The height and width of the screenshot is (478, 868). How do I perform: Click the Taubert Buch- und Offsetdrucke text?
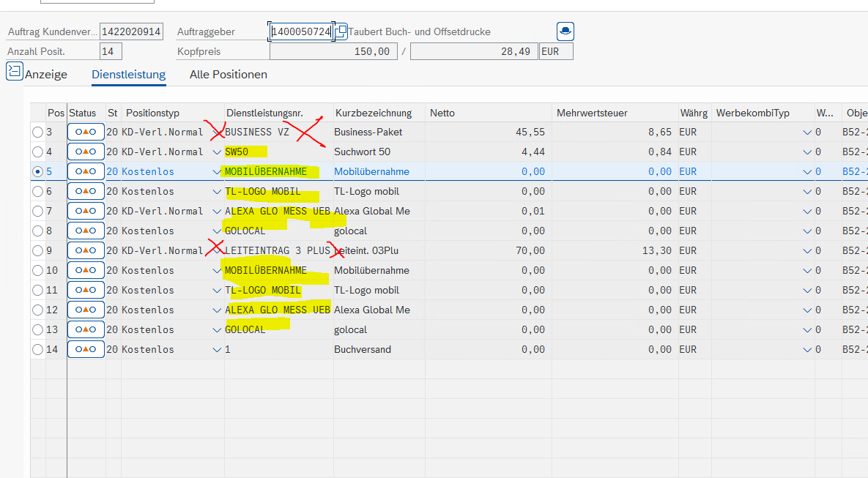tap(420, 31)
